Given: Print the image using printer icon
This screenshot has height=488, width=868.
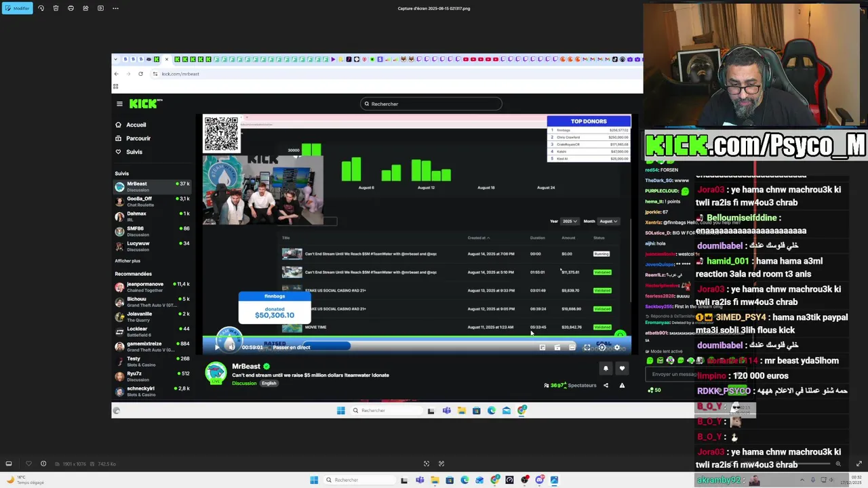Looking at the screenshot, I should click(71, 8).
